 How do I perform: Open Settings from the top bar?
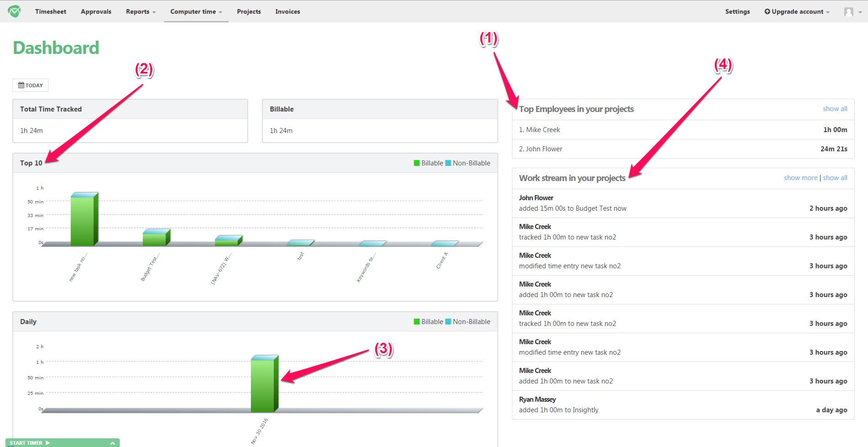pos(737,12)
